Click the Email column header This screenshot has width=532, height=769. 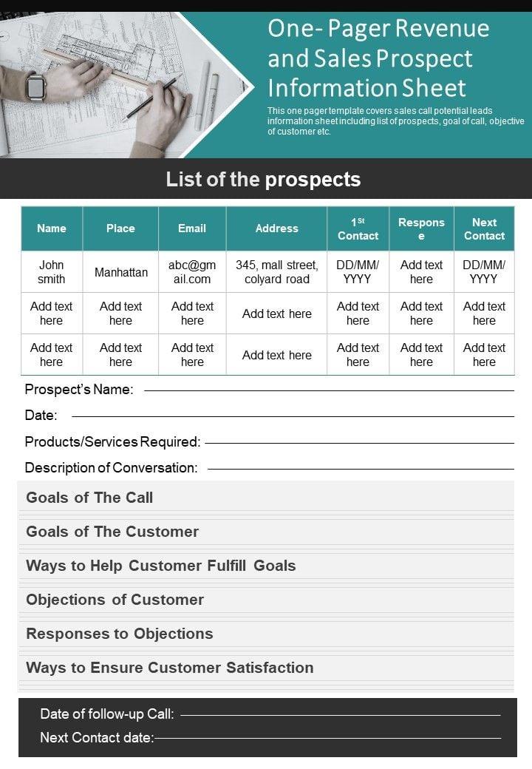[x=192, y=228]
